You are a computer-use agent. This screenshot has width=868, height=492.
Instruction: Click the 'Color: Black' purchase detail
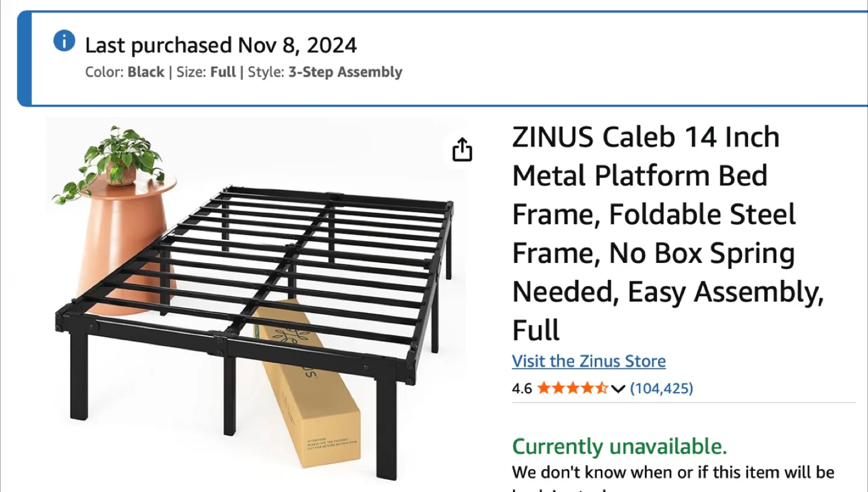point(125,72)
